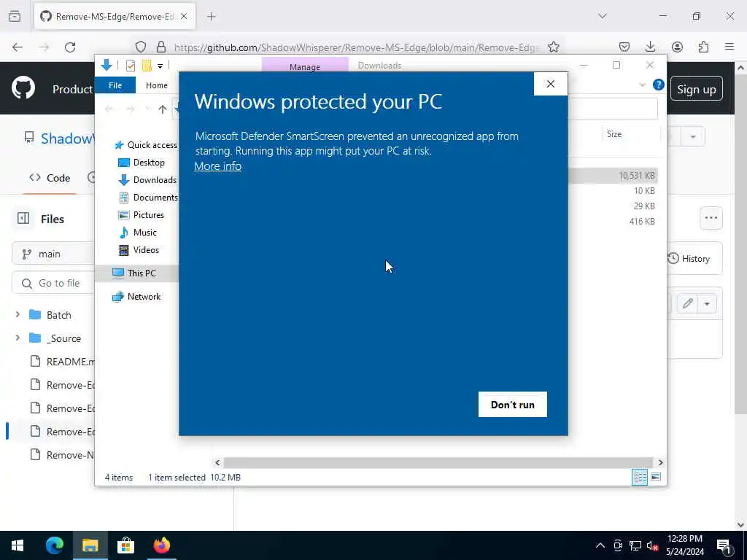This screenshot has width=747, height=560.
Task: Expand the Explorer ribbon with chevron
Action: (x=642, y=85)
